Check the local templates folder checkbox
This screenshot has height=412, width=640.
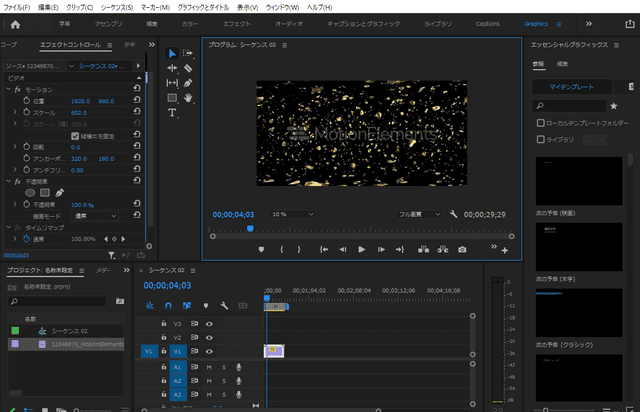[x=540, y=123]
